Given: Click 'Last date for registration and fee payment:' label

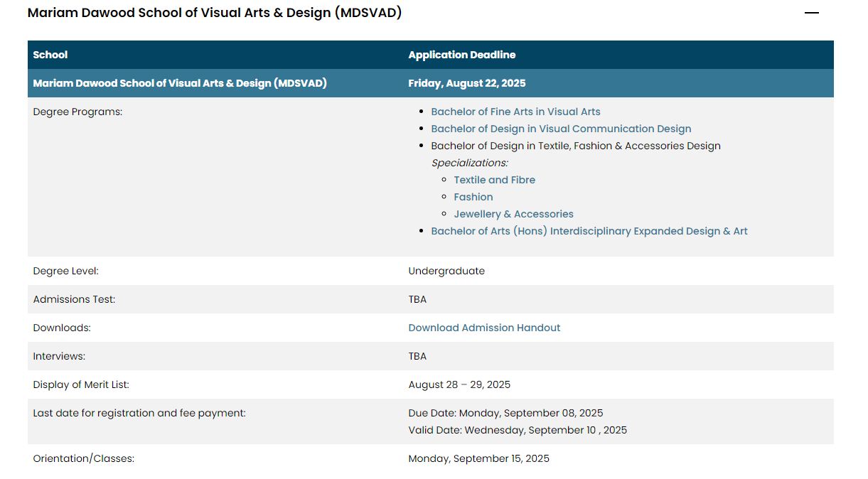Looking at the screenshot, I should pyautogui.click(x=139, y=413).
